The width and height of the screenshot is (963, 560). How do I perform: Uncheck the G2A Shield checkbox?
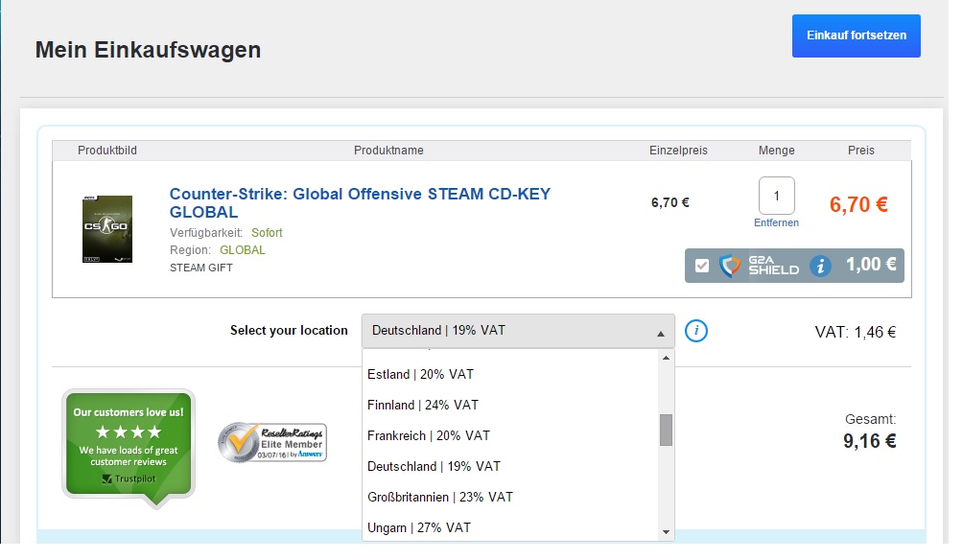[x=701, y=266]
